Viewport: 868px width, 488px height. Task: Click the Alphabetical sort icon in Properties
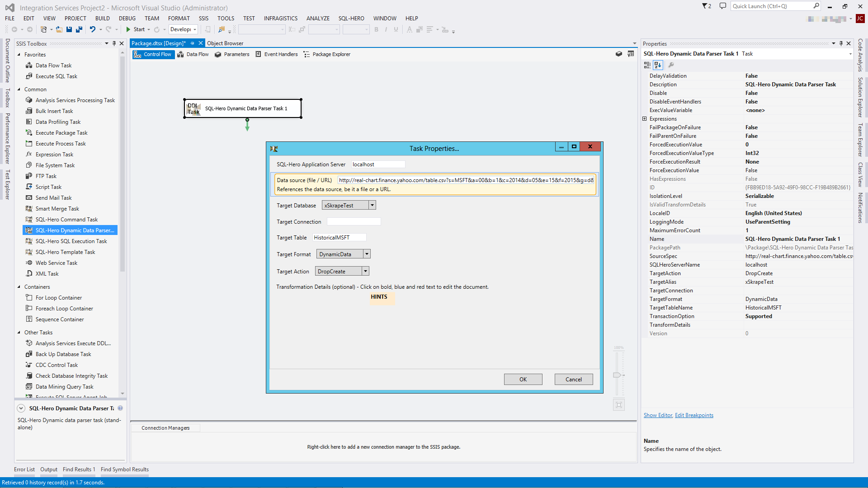pyautogui.click(x=658, y=65)
